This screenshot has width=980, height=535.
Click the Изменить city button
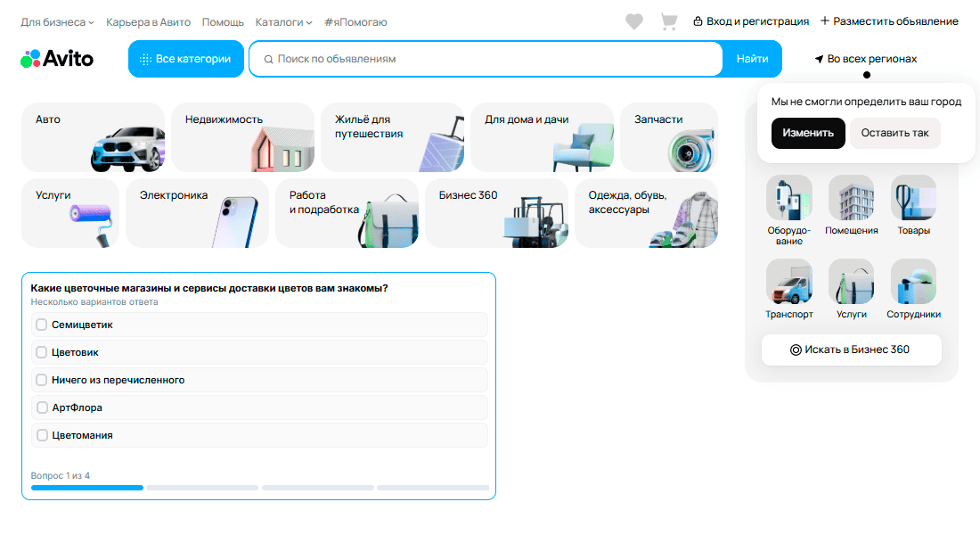(x=808, y=133)
